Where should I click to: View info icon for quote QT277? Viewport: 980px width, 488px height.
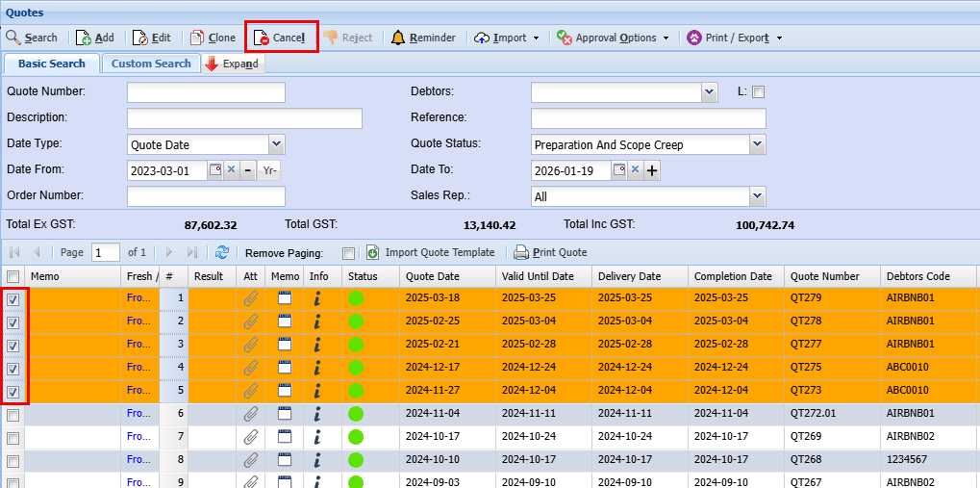coord(317,345)
